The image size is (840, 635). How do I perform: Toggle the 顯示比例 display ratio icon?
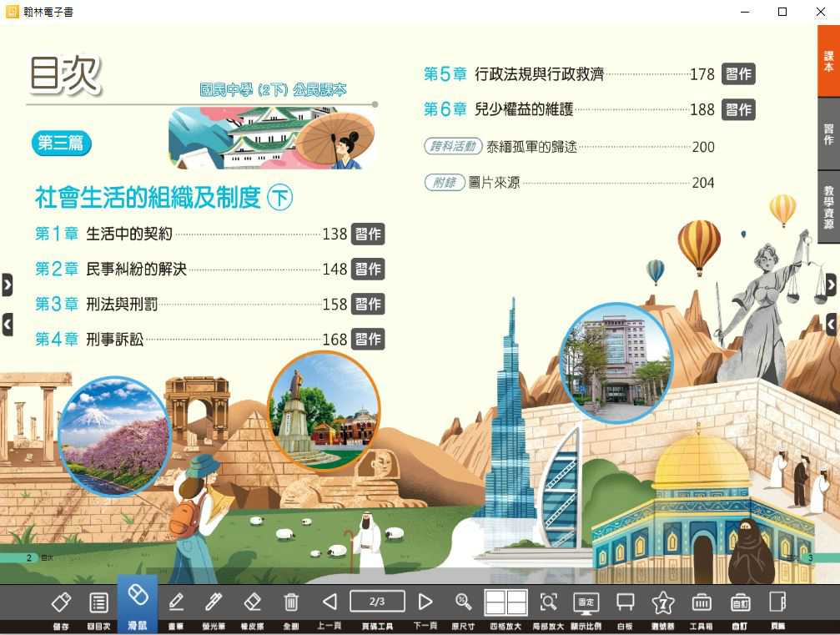click(x=586, y=602)
